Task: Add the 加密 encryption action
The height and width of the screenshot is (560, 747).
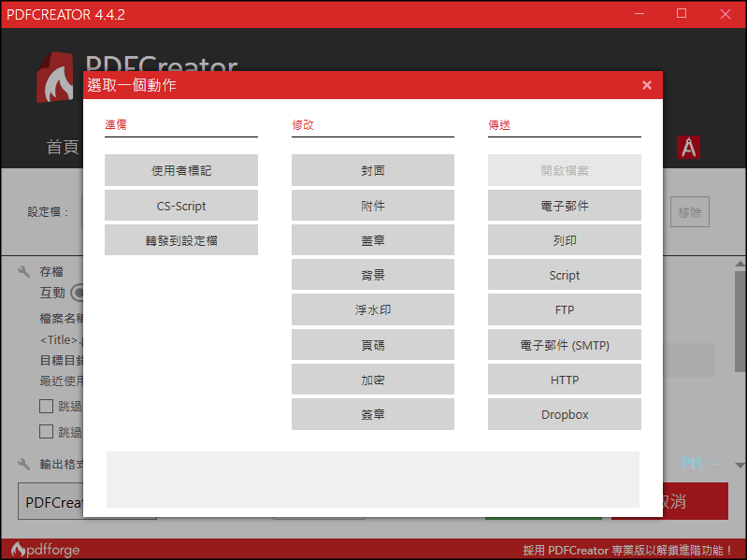Action: [372, 380]
